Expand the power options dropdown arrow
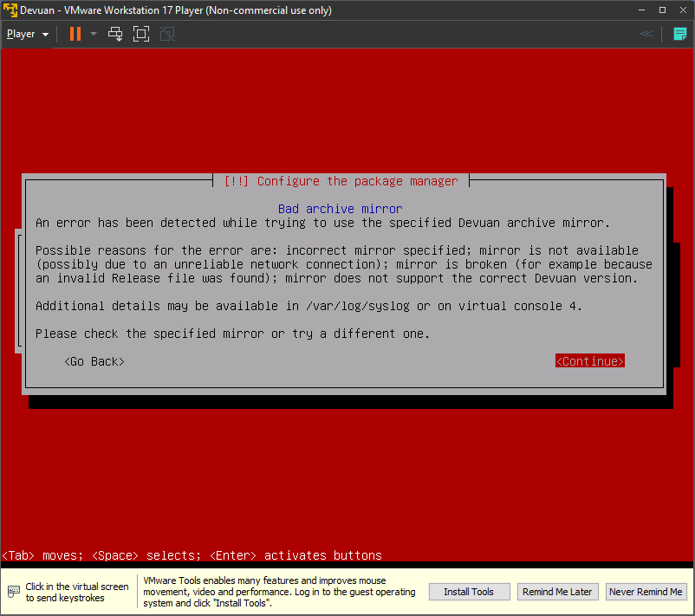695x616 pixels. (93, 34)
